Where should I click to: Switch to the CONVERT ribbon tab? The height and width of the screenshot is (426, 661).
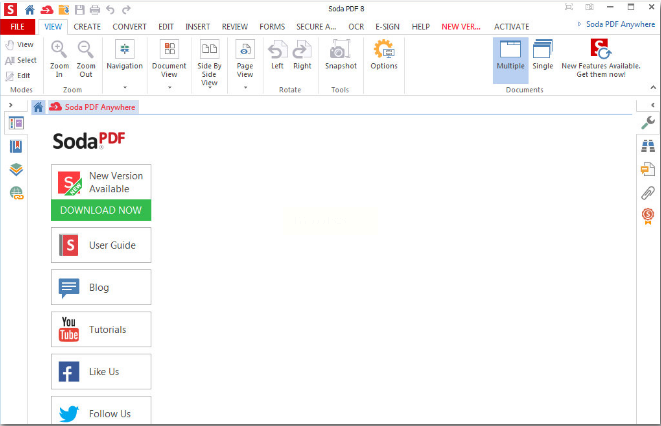(x=129, y=27)
